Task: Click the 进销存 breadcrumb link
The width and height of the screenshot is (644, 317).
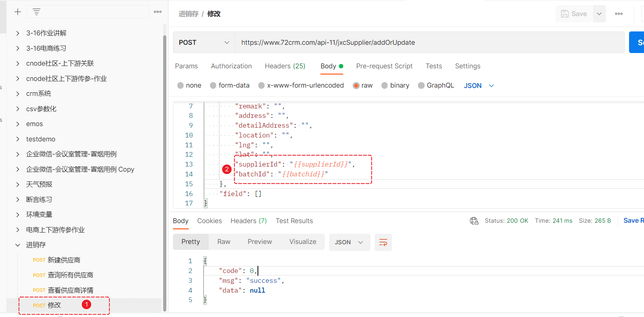Action: [188, 14]
